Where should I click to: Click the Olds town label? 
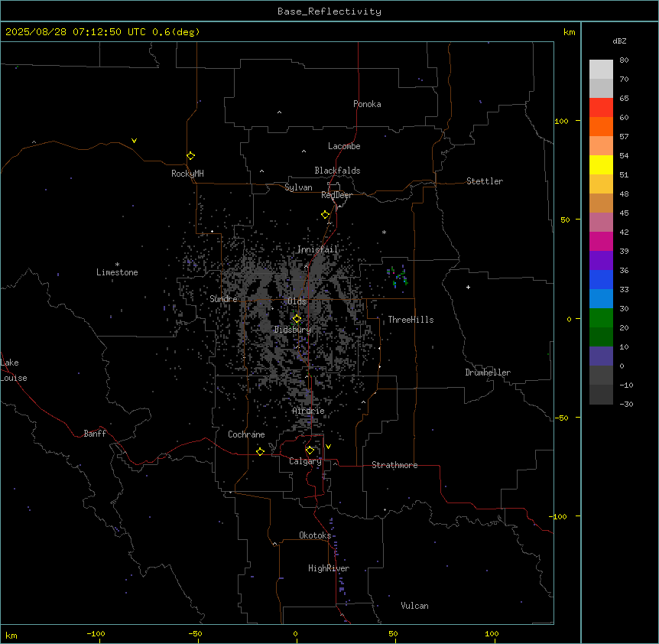[297, 301]
